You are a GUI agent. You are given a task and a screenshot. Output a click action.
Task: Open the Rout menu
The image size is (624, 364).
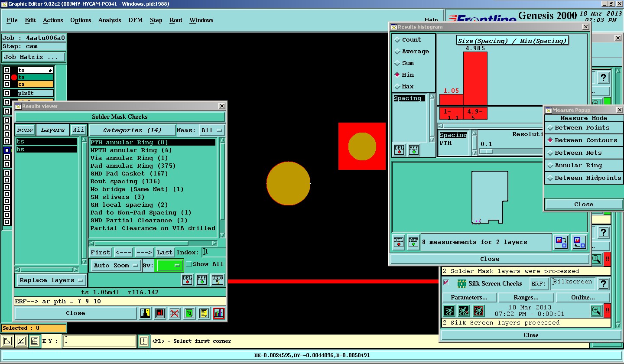pyautogui.click(x=176, y=20)
